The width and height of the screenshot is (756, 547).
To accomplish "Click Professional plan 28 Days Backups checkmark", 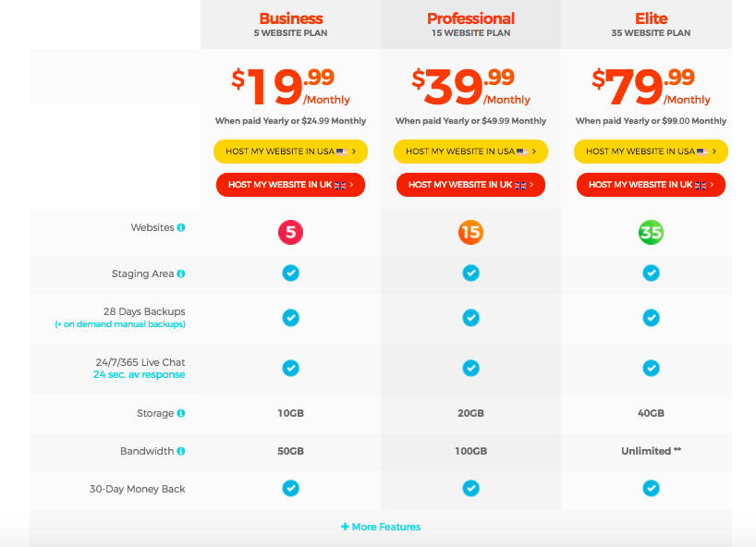I will tap(470, 317).
